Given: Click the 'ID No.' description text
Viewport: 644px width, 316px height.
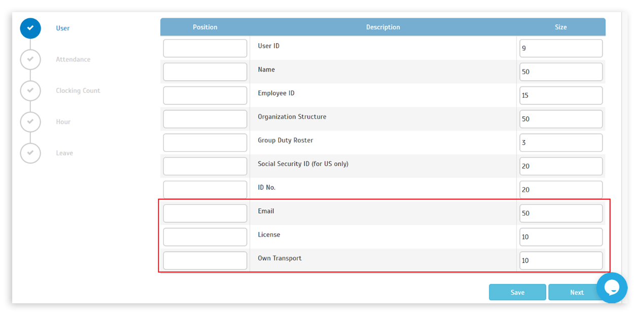Looking at the screenshot, I should [x=267, y=188].
